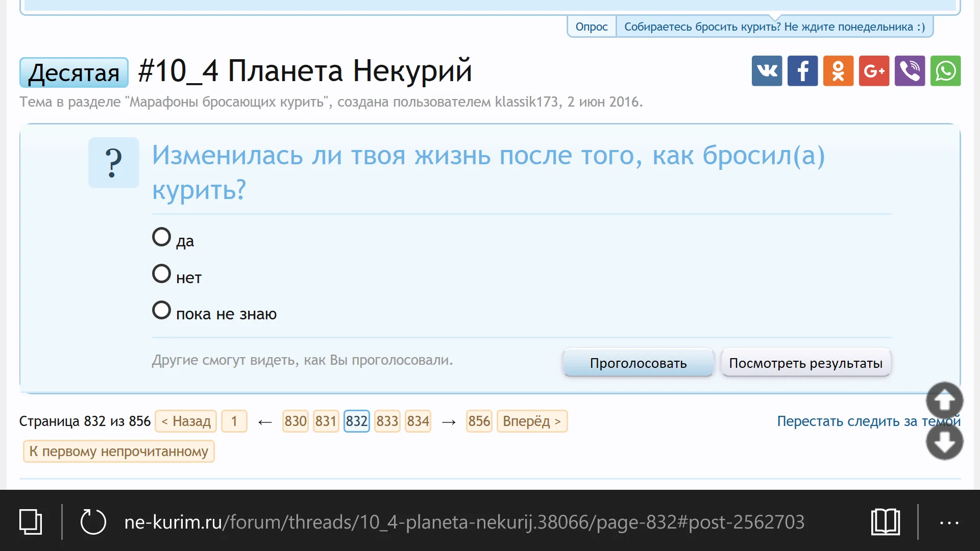Open browser more options ellipsis menu
Screen dimensions: 980x551
[x=949, y=522]
